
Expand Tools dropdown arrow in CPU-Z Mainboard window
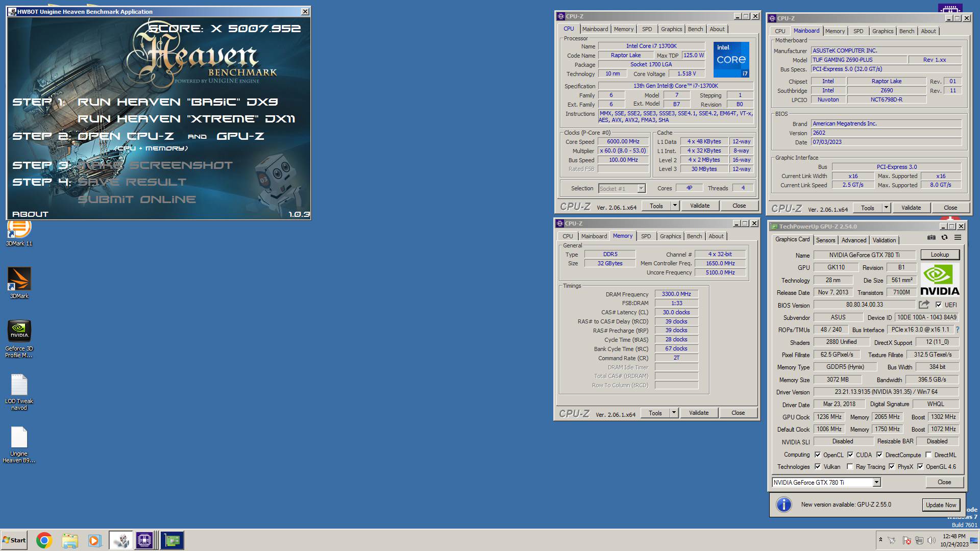(x=886, y=208)
